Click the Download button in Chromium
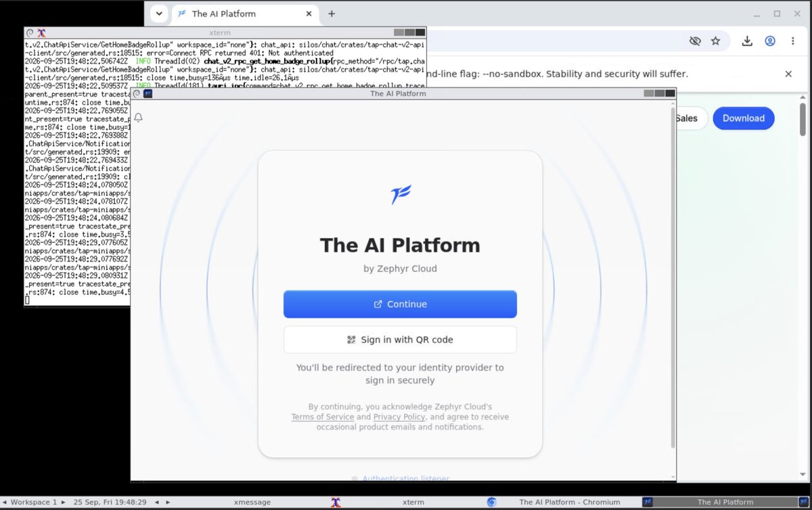This screenshot has width=812, height=510. [x=743, y=118]
